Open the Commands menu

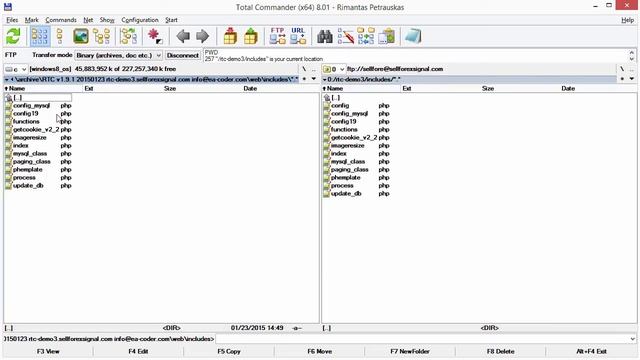click(61, 20)
